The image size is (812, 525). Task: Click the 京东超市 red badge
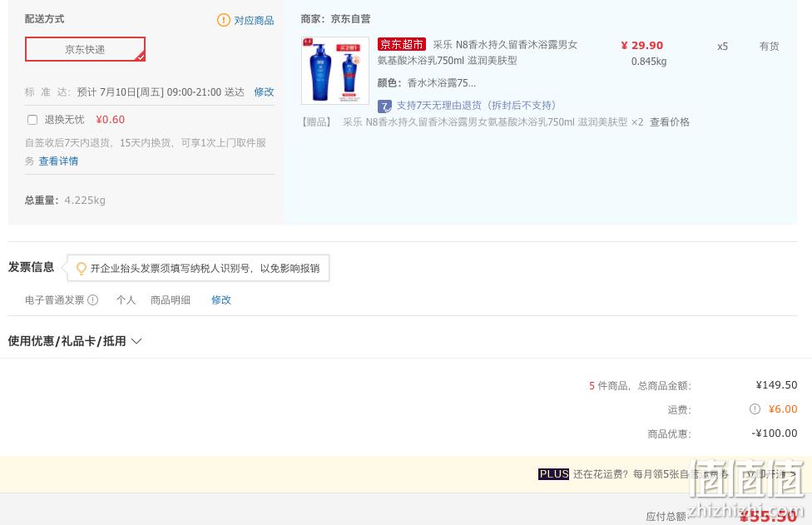pyautogui.click(x=402, y=45)
